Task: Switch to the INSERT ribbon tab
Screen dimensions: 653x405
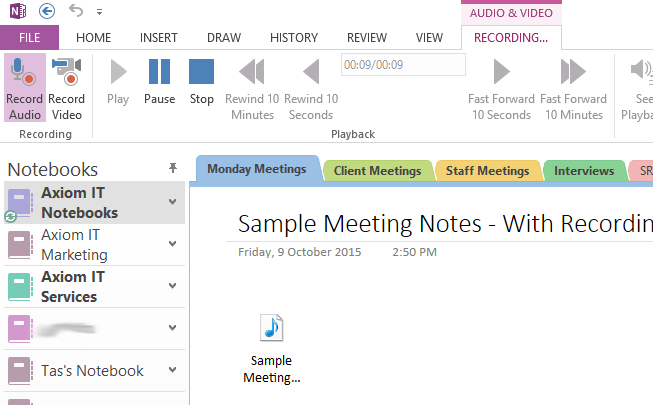Action: (159, 38)
